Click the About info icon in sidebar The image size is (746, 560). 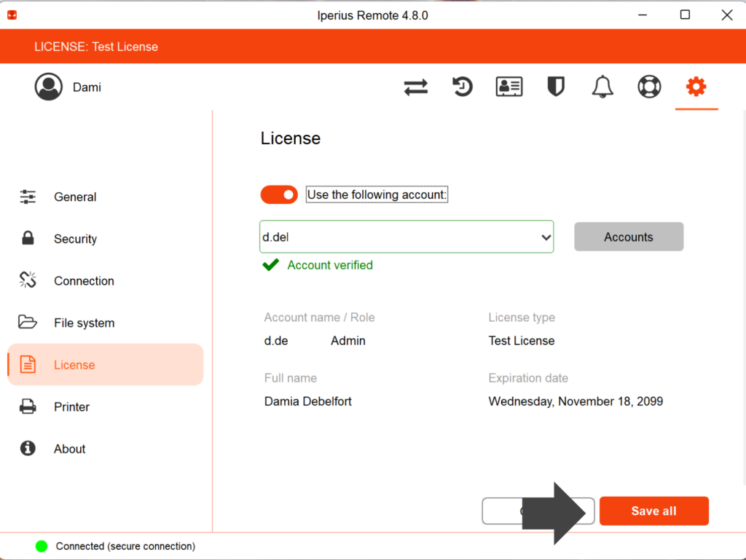tap(28, 449)
